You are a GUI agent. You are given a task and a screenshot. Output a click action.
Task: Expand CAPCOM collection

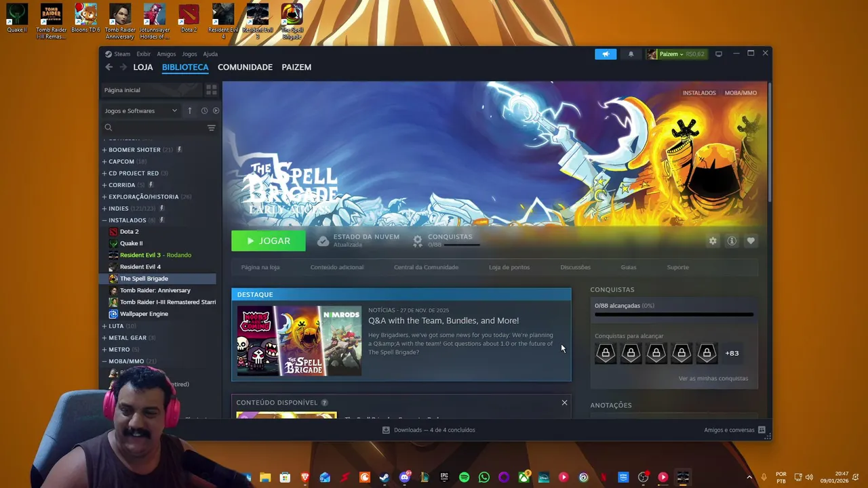click(x=104, y=161)
